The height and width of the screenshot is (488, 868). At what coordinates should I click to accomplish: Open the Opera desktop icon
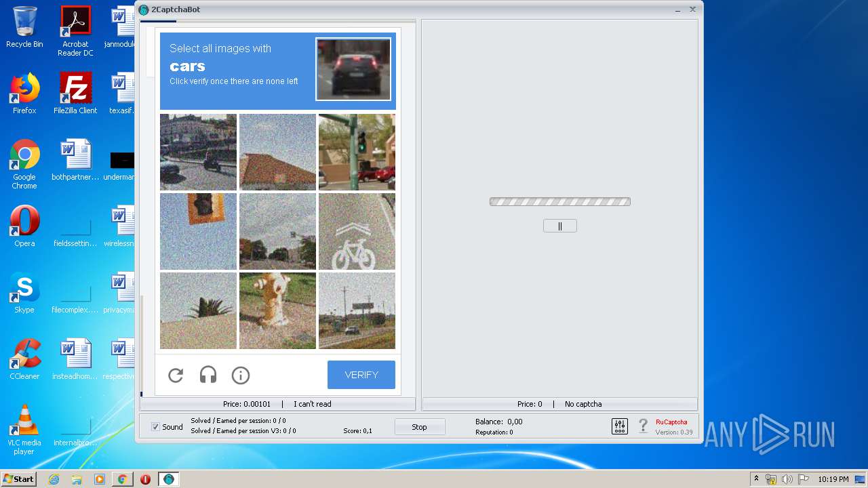pos(24,226)
